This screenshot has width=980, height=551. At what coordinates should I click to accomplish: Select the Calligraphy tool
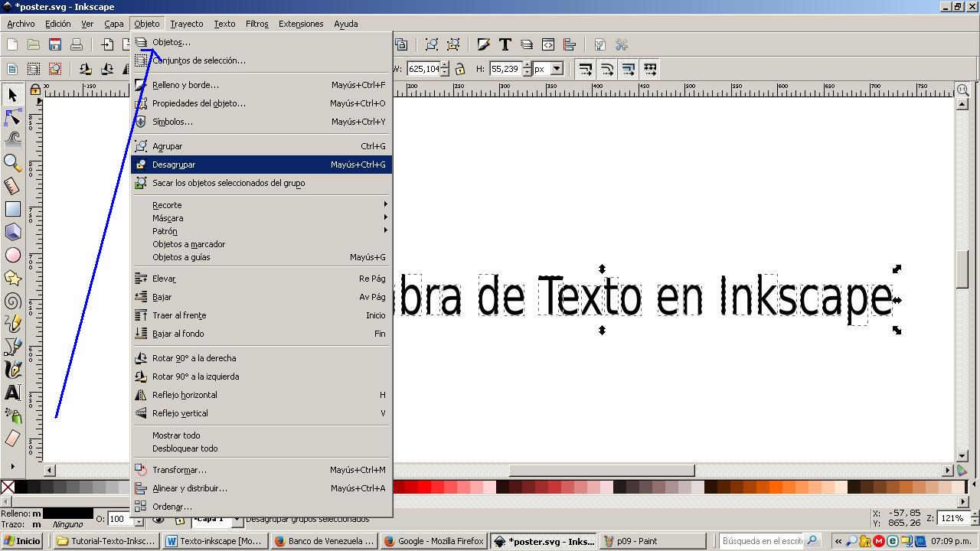(12, 370)
